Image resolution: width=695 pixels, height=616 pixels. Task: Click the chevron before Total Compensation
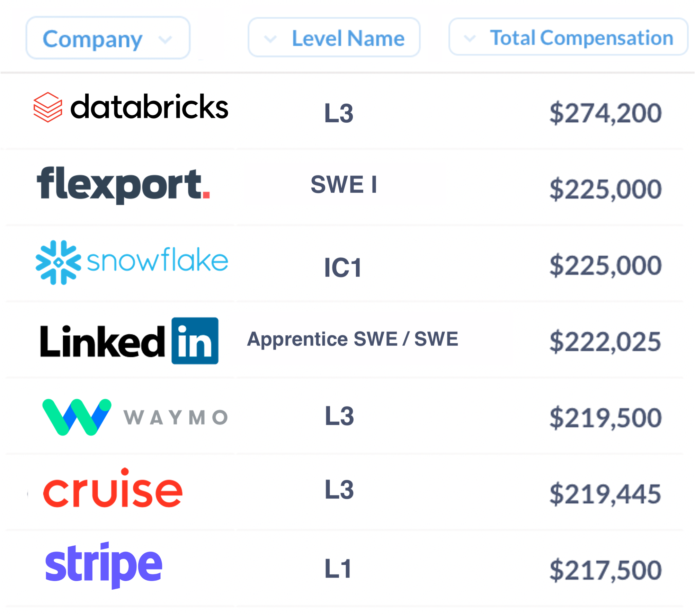[470, 38]
